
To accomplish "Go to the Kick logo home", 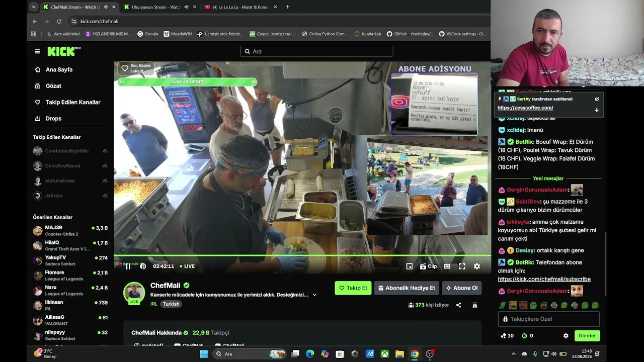I will coord(64,51).
